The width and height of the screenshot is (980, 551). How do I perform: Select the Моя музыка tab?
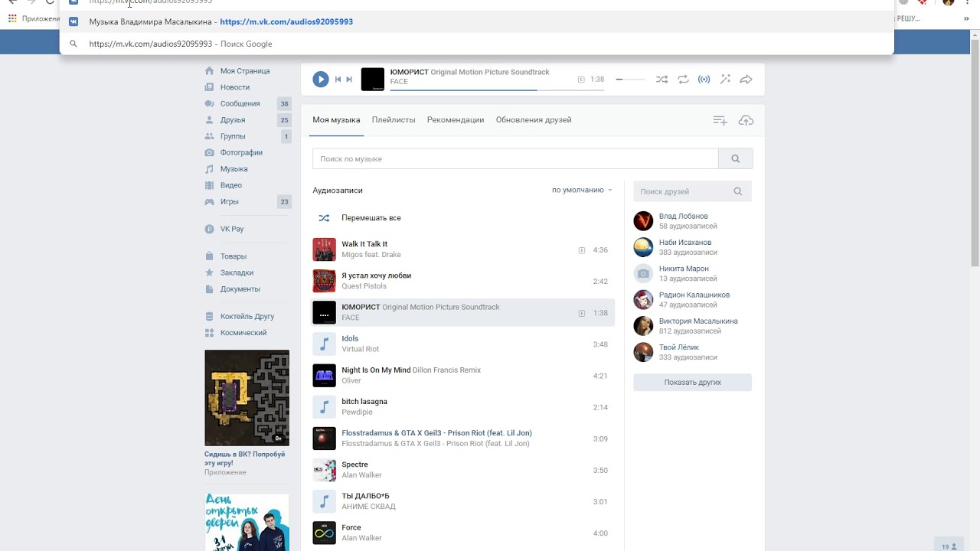tap(336, 120)
